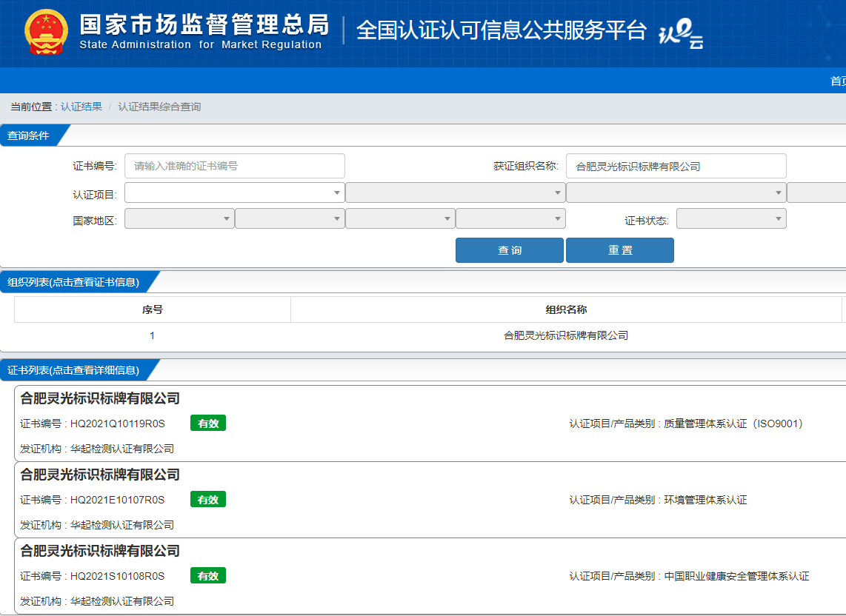Viewport: 846px width, 616px height.
Task: Select the 组织列表 section tab
Action: point(74,282)
